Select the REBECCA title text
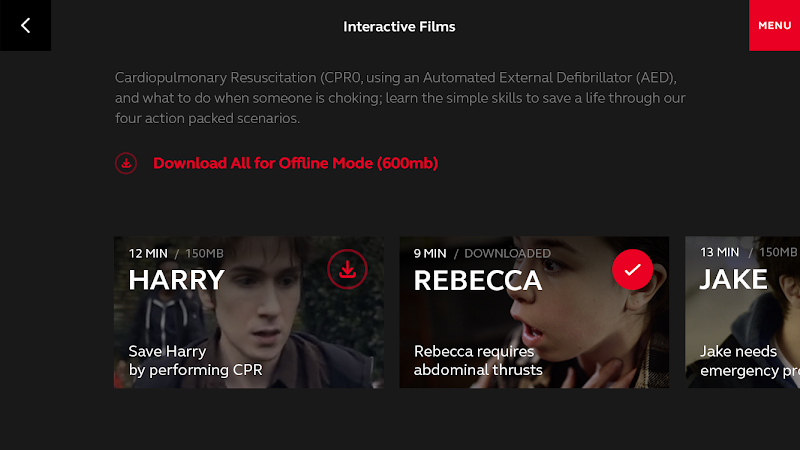Image resolution: width=800 pixels, height=450 pixels. click(x=478, y=281)
